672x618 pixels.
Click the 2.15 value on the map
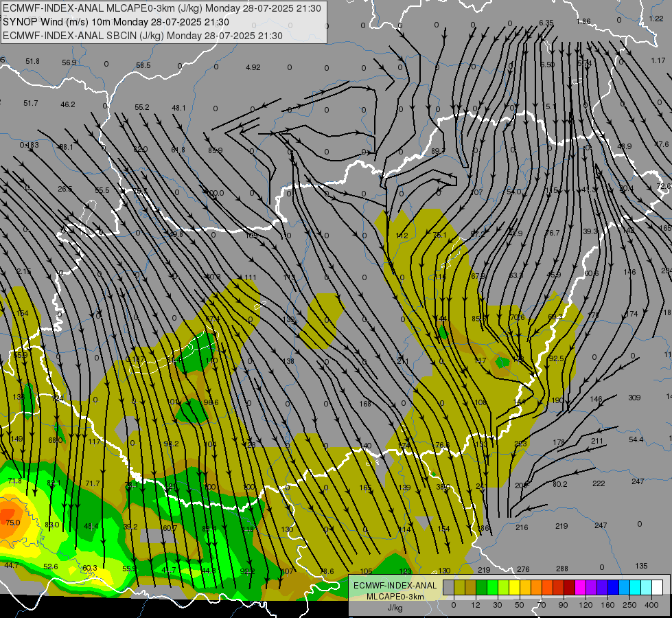point(24,271)
